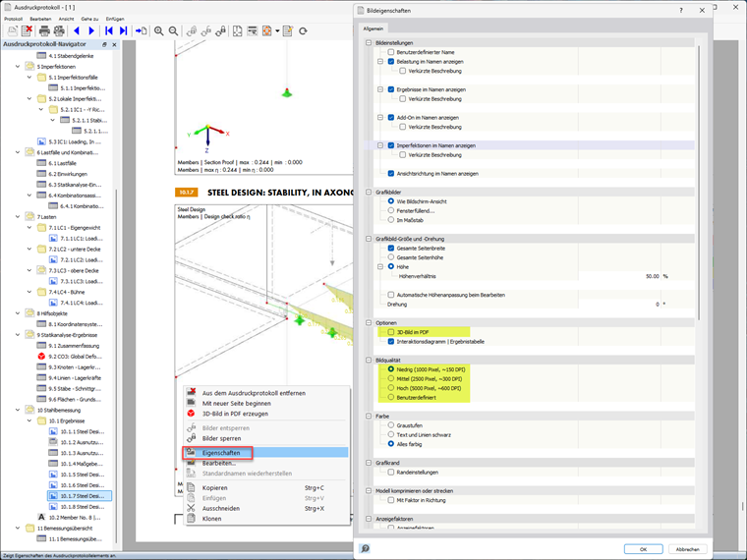The height and width of the screenshot is (560, 747).
Task: Switch to the Allgemein tab
Action: pyautogui.click(x=373, y=28)
